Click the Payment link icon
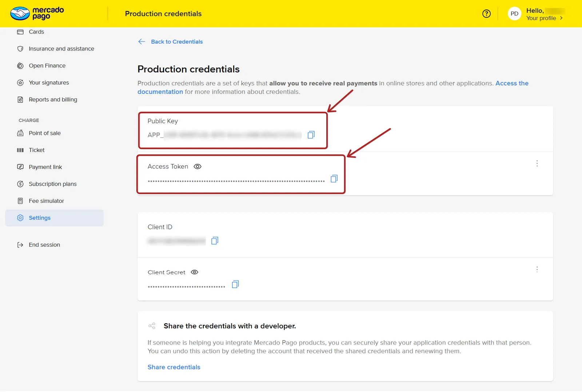 pyautogui.click(x=20, y=167)
